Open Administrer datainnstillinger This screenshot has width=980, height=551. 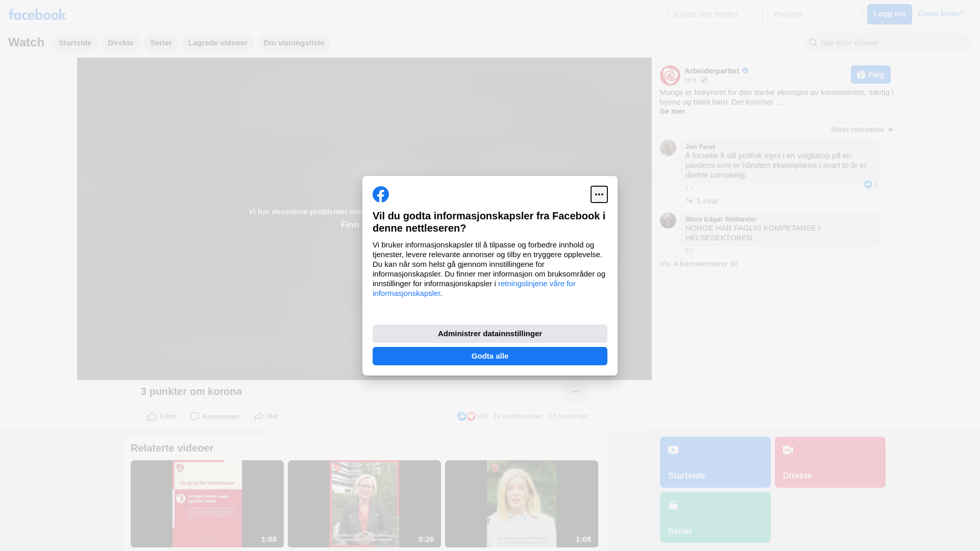490,334
